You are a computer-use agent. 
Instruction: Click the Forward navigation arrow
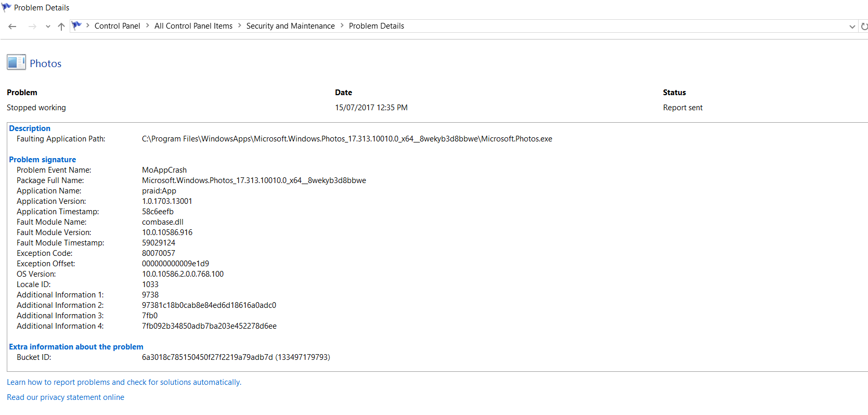pos(32,27)
